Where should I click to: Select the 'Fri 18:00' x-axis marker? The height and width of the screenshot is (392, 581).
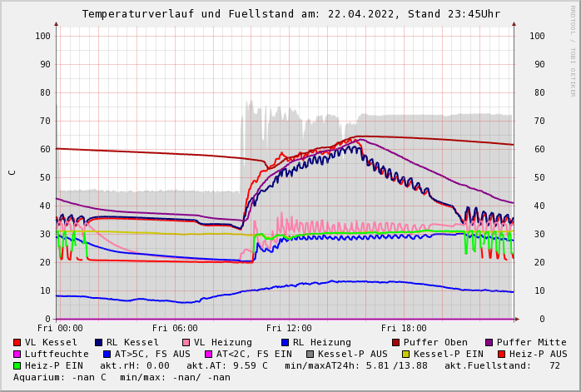(x=404, y=329)
